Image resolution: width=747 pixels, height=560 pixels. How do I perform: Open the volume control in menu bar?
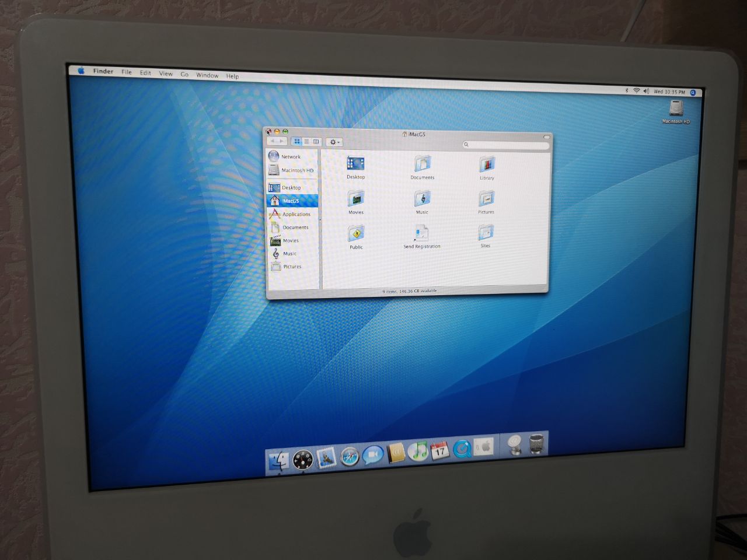coord(646,91)
